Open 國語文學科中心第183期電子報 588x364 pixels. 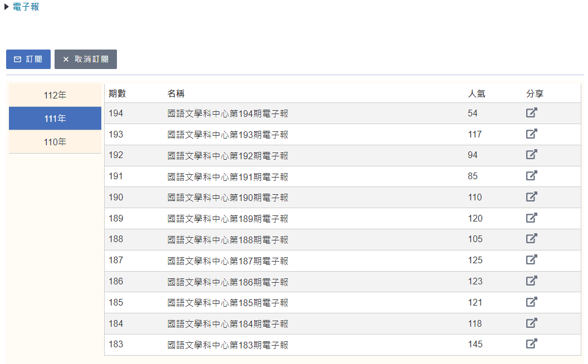(228, 345)
